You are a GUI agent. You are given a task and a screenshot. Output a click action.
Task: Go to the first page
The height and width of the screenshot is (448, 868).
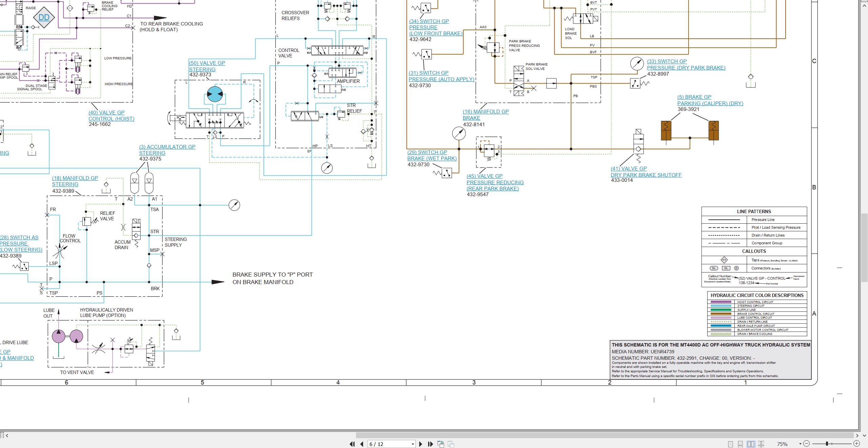point(352,444)
